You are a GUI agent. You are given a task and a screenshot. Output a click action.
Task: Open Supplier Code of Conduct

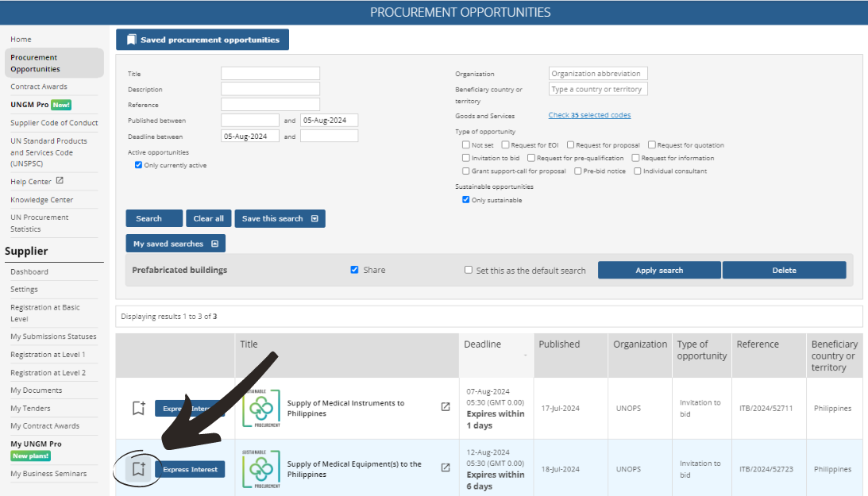coord(54,123)
